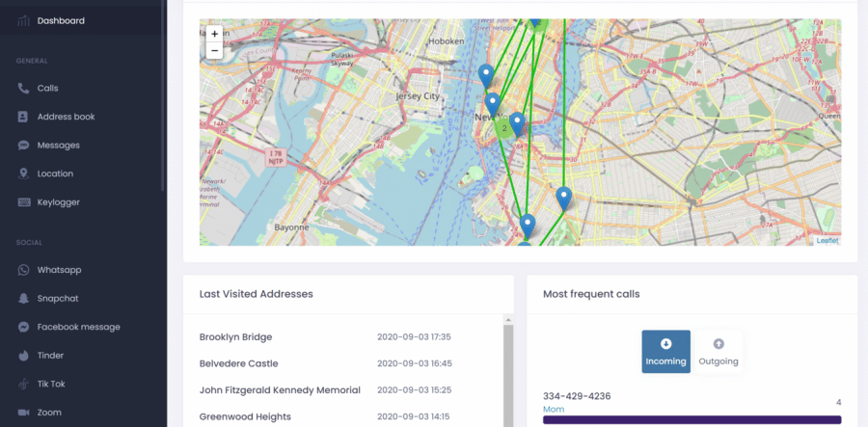Click the Tinder flame icon
Screen dimensions: 868x427
[x=23, y=356]
